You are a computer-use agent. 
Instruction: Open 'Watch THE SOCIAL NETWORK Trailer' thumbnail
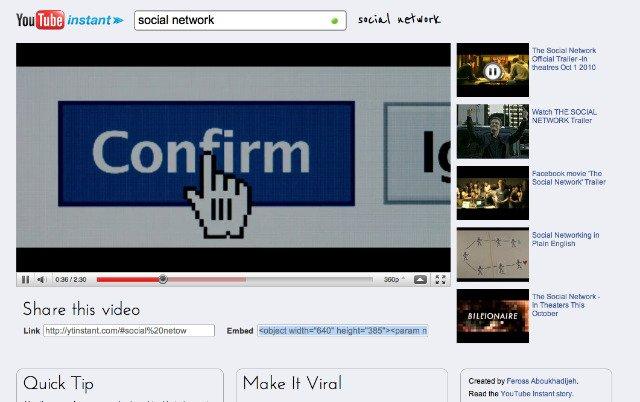click(x=493, y=131)
